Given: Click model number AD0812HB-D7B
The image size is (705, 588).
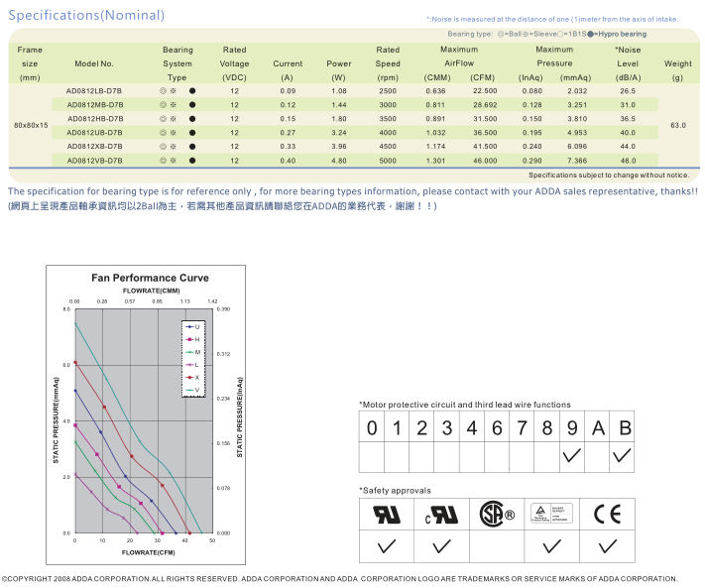Looking at the screenshot, I should (x=95, y=119).
